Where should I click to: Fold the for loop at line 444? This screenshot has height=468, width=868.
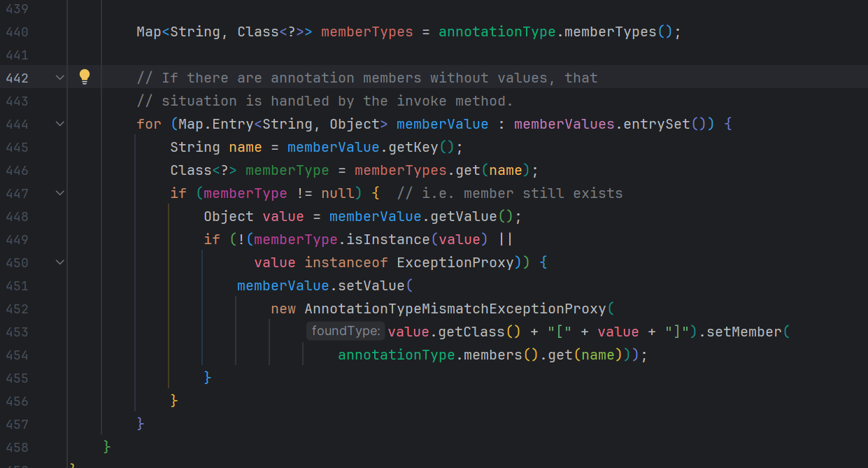coord(60,124)
